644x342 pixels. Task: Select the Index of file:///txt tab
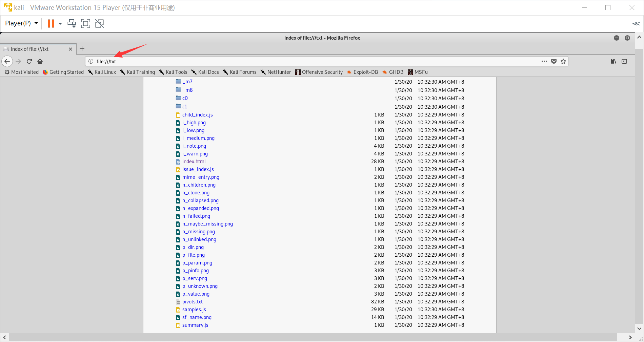point(38,49)
